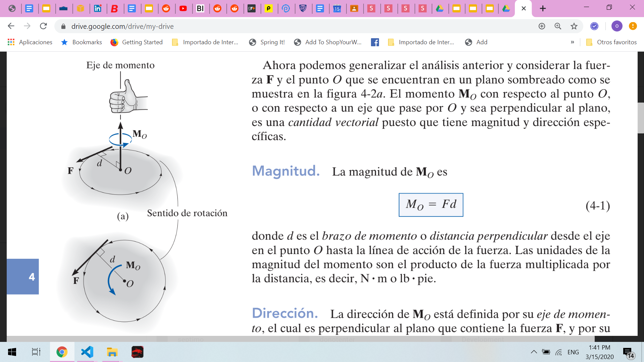Viewport: 644px width, 362px height.
Task: Click the Facebook bookmark icon
Action: coord(375,42)
